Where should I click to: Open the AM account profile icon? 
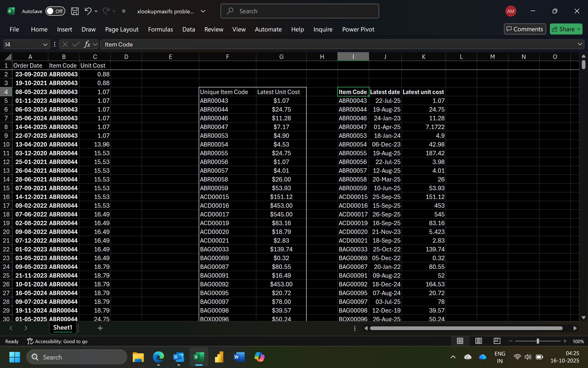click(x=511, y=11)
